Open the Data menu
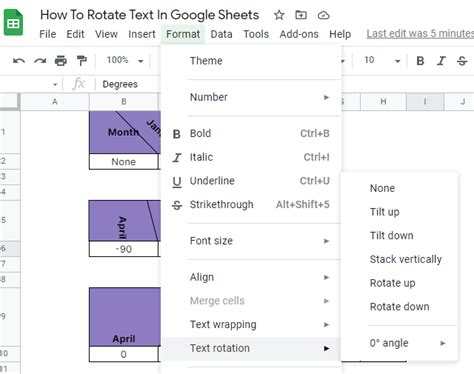 221,34
